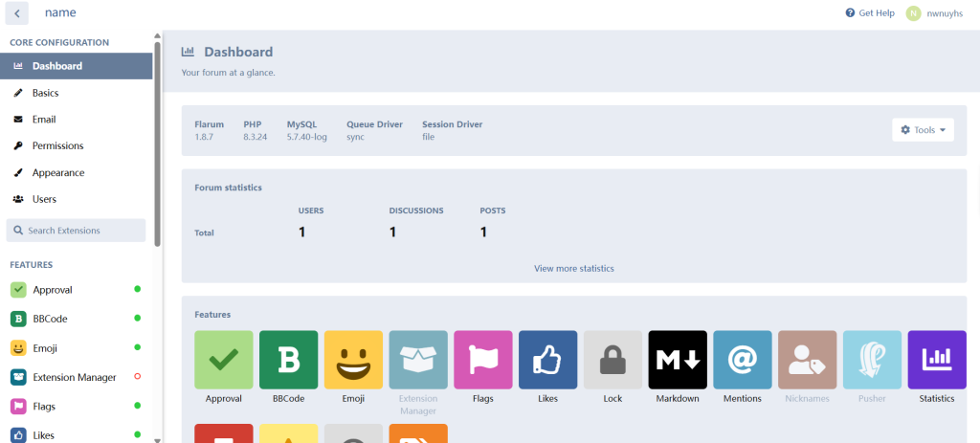980x443 pixels.
Task: Click the BBCode green status dot
Action: point(138,318)
